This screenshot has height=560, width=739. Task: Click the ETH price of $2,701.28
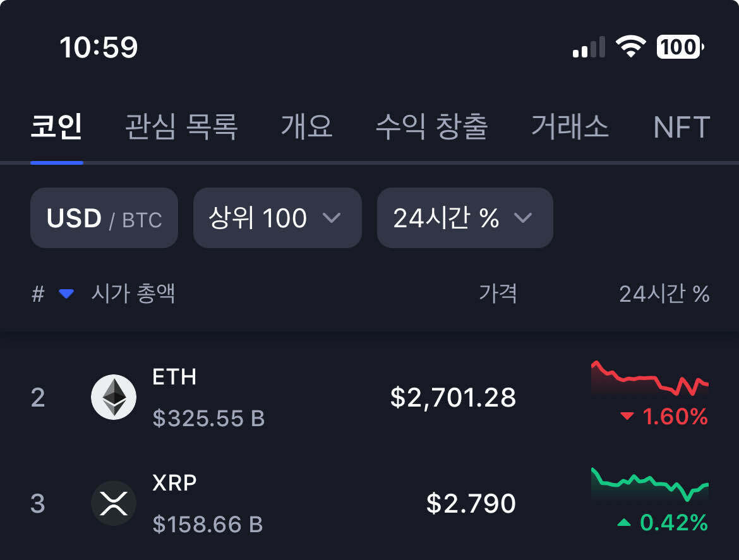(x=454, y=397)
